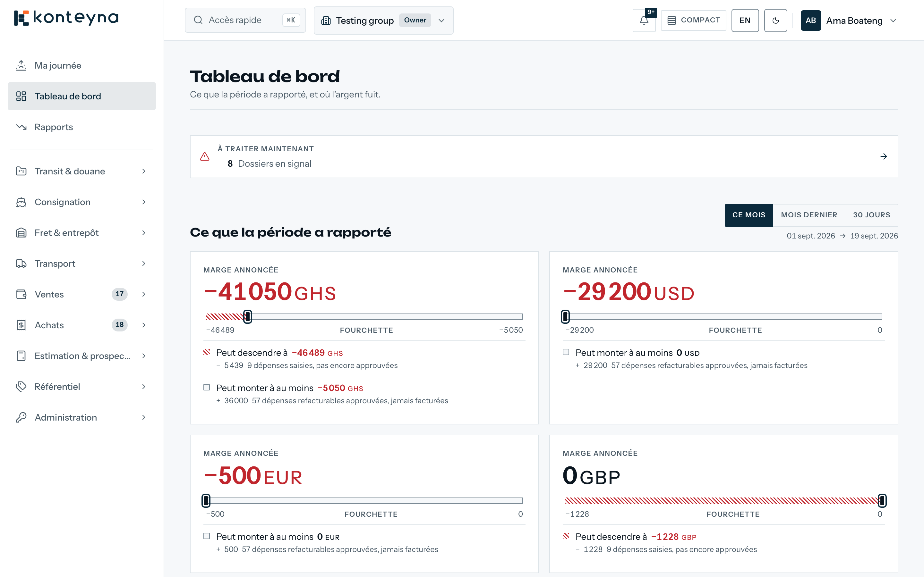Click the Transport truck icon
This screenshot has width=924, height=577.
tap(21, 263)
